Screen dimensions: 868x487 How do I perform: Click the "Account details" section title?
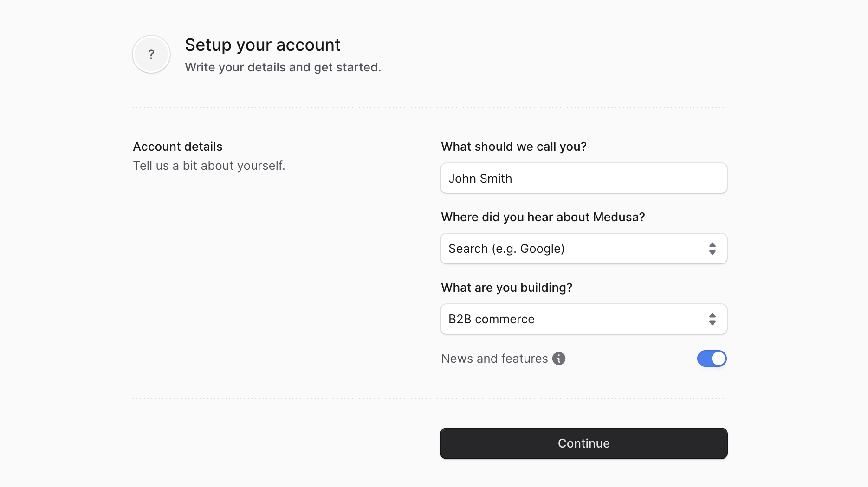[x=177, y=147]
